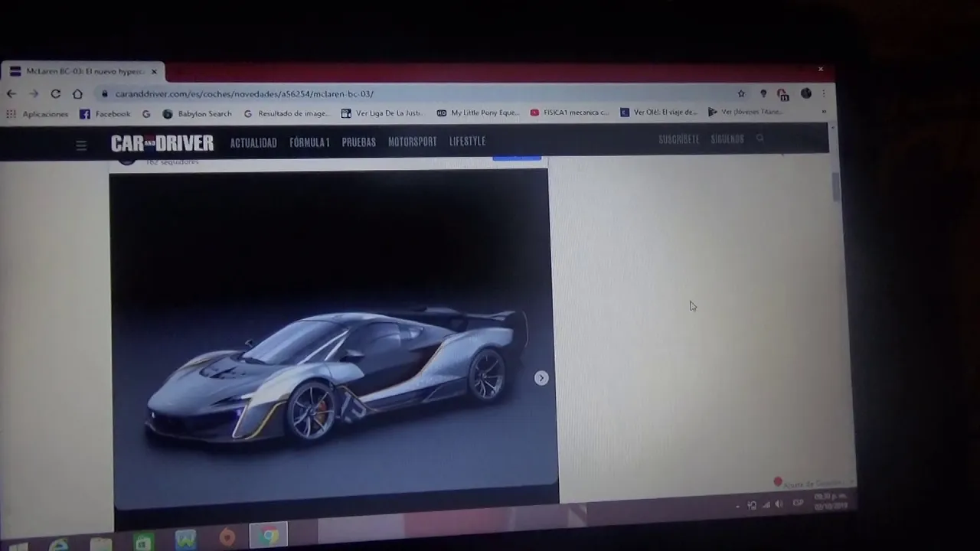This screenshot has width=980, height=551.
Task: Open the green Store app on taskbar
Action: [x=142, y=543]
